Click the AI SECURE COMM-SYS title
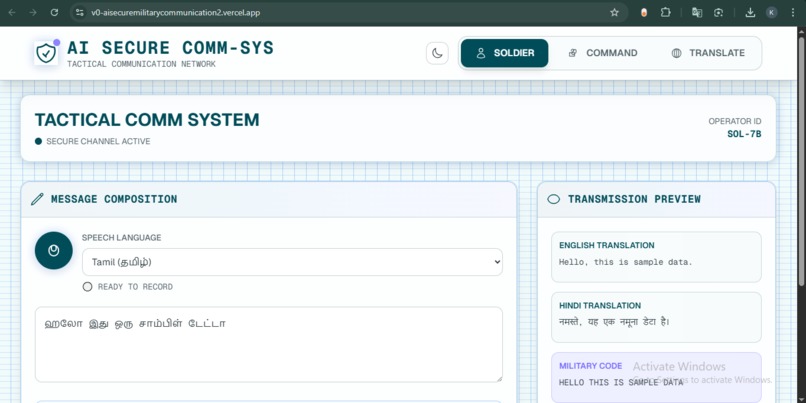 tap(171, 48)
